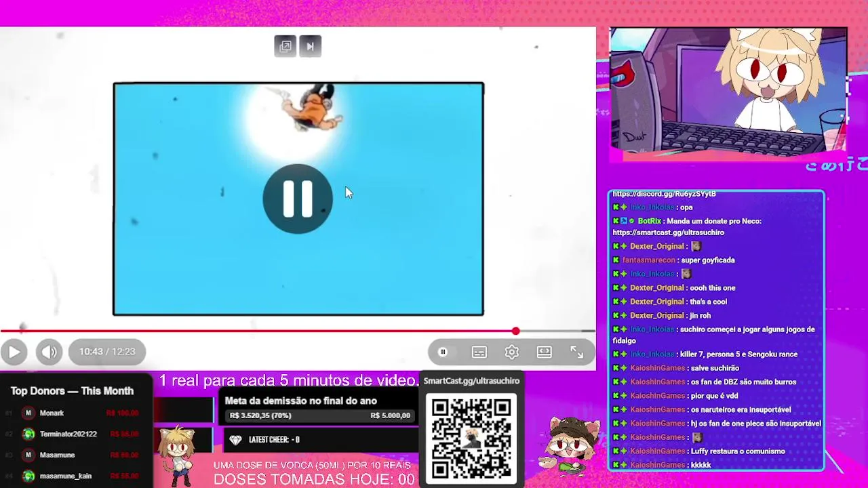Click donor name Terminator202122
868x488 pixels.
pos(68,434)
